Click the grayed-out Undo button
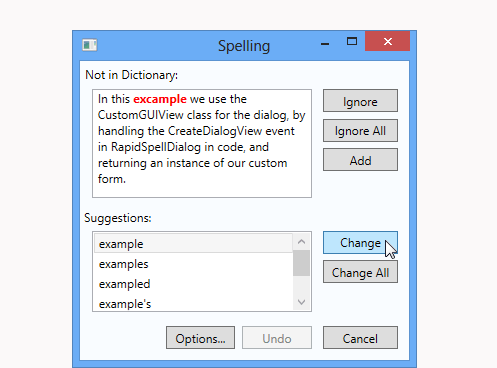 pyautogui.click(x=277, y=338)
